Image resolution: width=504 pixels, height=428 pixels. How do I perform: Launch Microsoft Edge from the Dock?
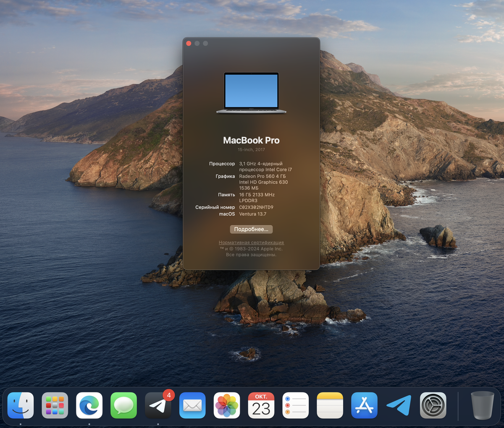click(x=89, y=405)
